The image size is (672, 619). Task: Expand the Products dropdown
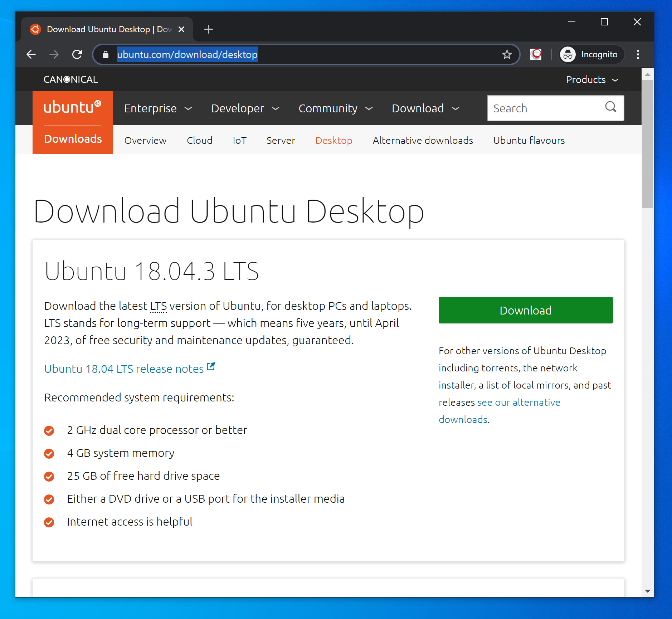coord(592,79)
